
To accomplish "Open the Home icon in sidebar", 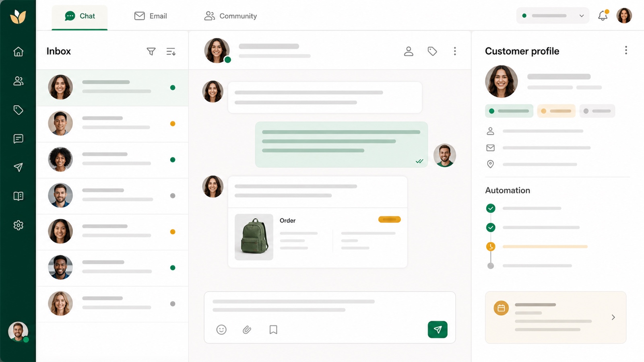I will 18,51.
